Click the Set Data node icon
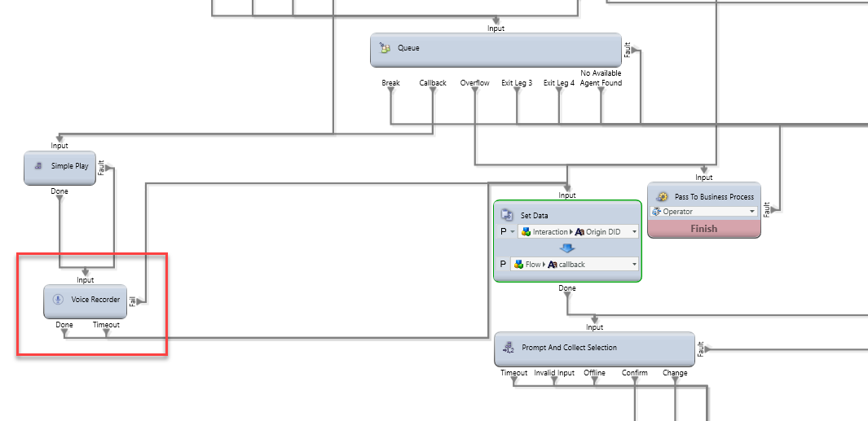Viewport: 868px width, 421px height. click(x=507, y=216)
